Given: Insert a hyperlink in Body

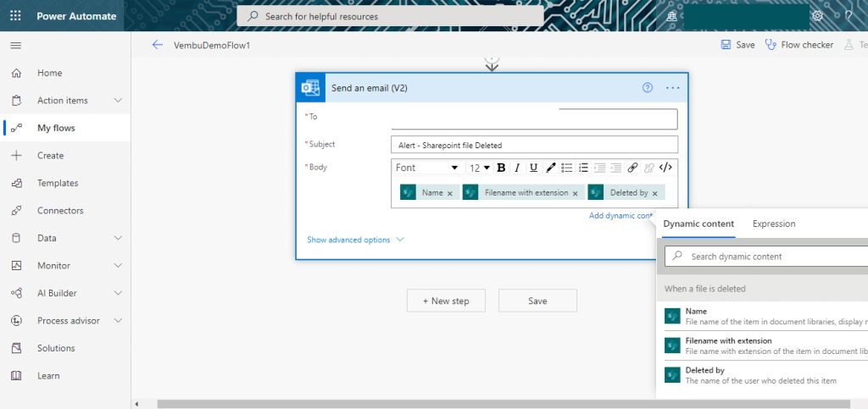Looking at the screenshot, I should [632, 168].
